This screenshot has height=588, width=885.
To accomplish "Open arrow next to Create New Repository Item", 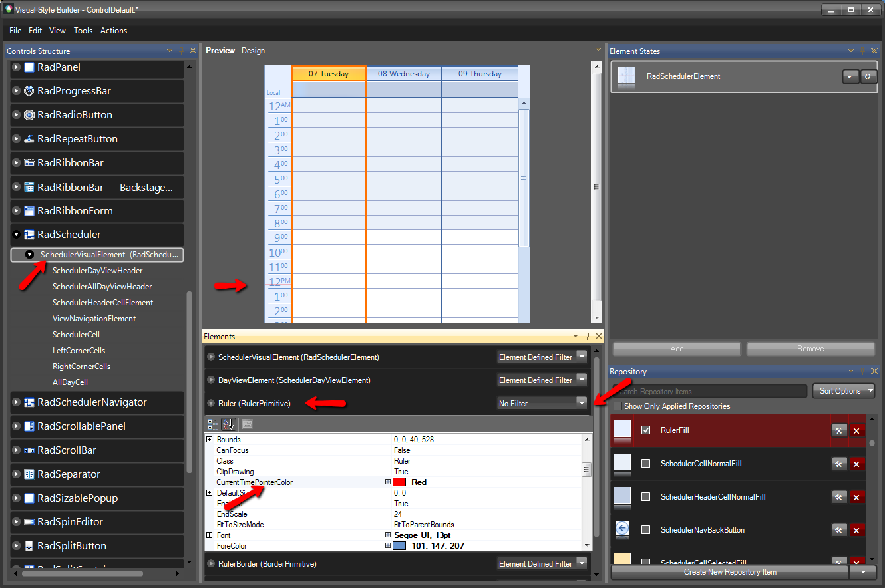I will click(863, 571).
